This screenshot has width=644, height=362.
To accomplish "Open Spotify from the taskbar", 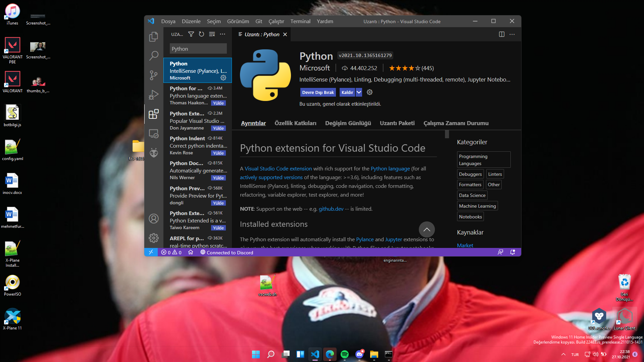I will click(x=345, y=354).
